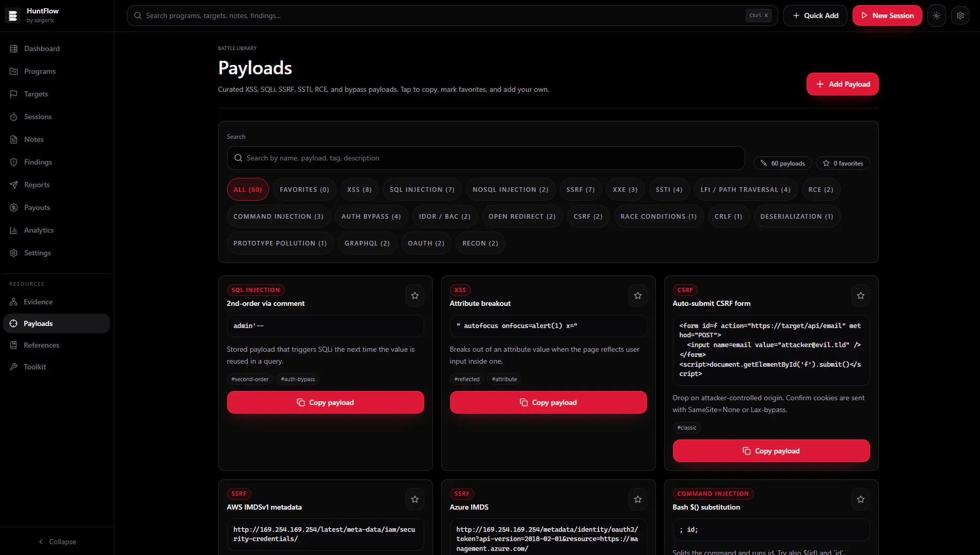Select the ALL (60) filter
The image size is (980, 555).
pos(248,189)
